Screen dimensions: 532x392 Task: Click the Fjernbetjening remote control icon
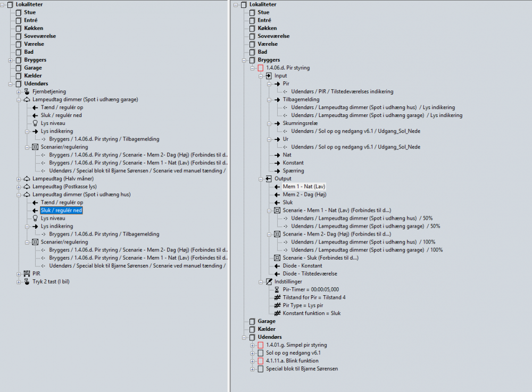click(x=27, y=91)
